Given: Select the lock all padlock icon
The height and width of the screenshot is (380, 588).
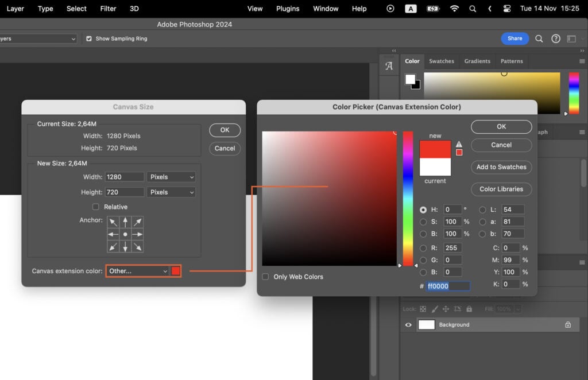Looking at the screenshot, I should (x=470, y=309).
